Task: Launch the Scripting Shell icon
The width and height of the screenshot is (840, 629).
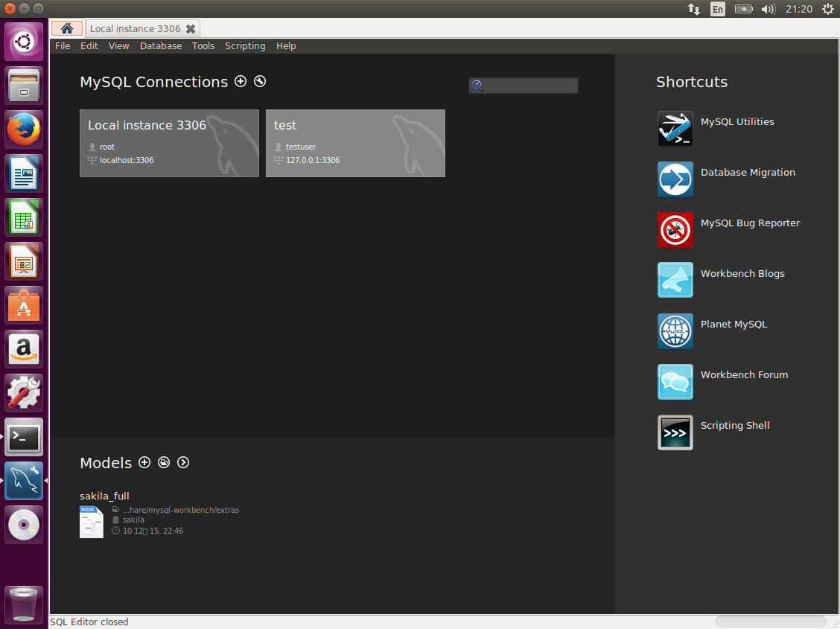Action: pyautogui.click(x=675, y=432)
